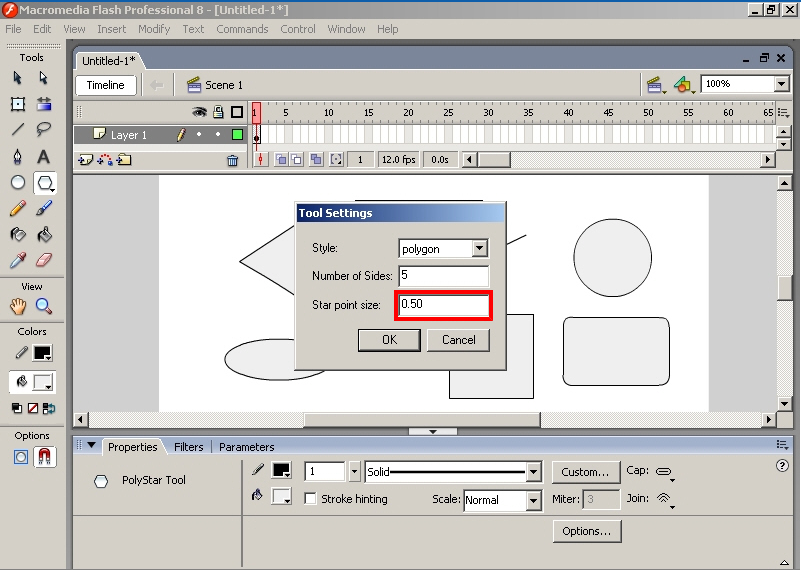Viewport: 801px width, 570px height.
Task: Click the Swap Colors icon
Action: (49, 408)
